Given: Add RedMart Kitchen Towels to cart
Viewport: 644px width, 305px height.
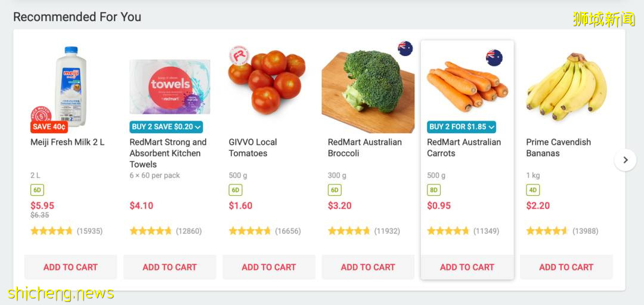Looking at the screenshot, I should click(x=169, y=267).
